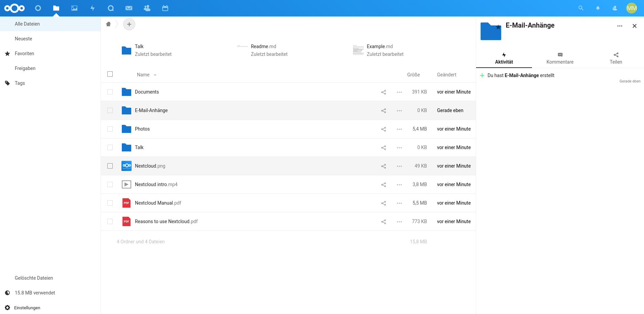The image size is (644, 314).
Task: Open Tags in sidebar
Action: coord(50,83)
